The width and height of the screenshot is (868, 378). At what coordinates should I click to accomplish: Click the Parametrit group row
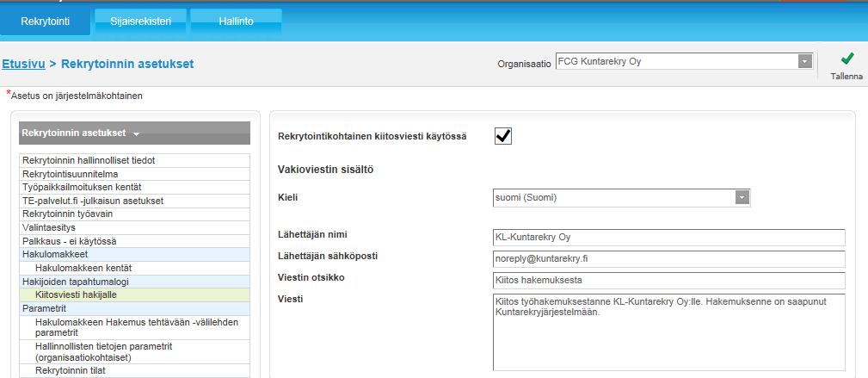pyautogui.click(x=134, y=308)
